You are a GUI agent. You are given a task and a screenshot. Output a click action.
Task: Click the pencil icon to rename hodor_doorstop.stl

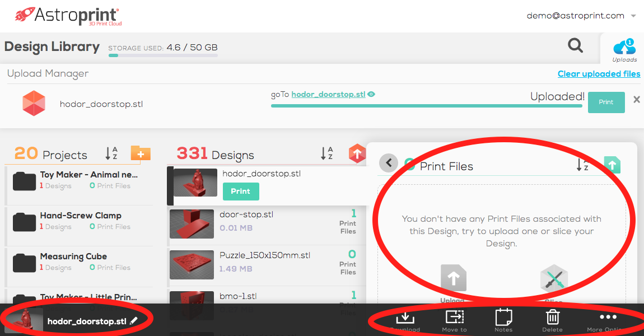point(133,321)
